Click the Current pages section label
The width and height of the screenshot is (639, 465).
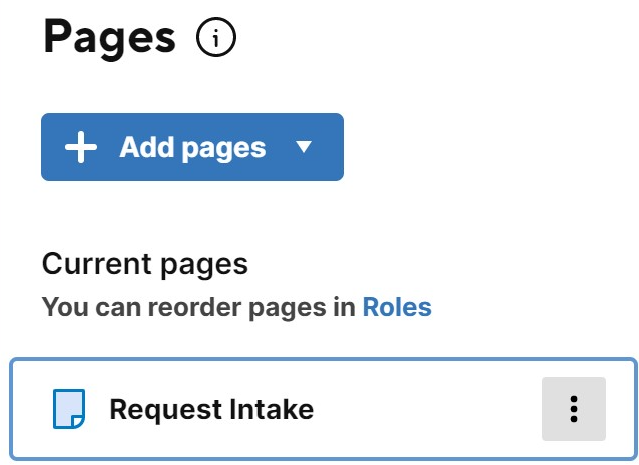[145, 264]
